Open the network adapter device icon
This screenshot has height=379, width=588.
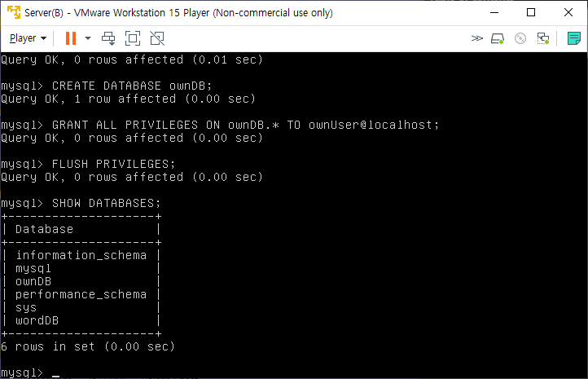point(543,38)
